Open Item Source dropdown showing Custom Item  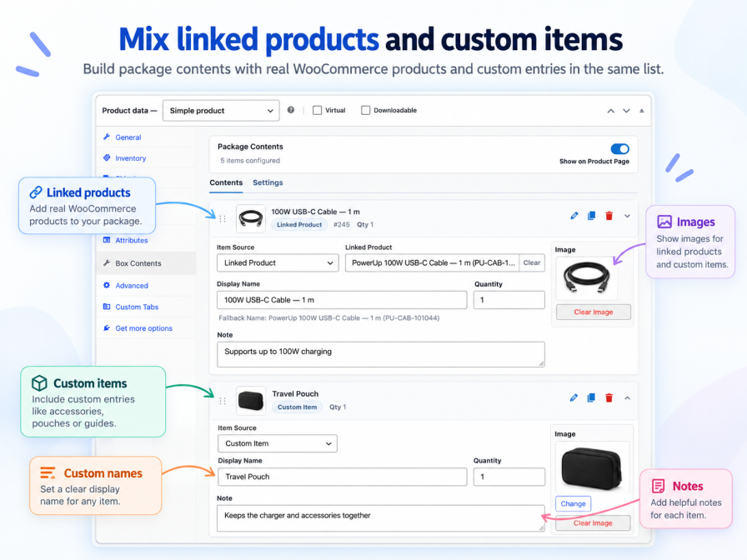coord(278,443)
